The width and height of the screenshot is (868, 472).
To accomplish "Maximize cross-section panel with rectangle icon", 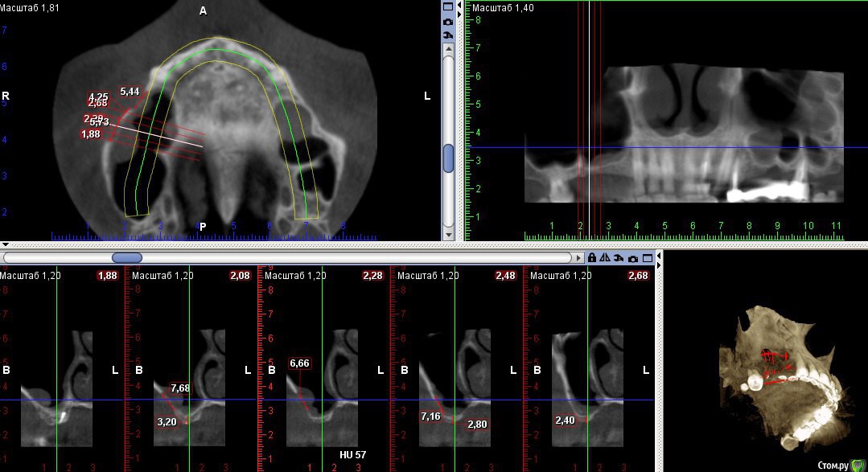I will point(646,258).
